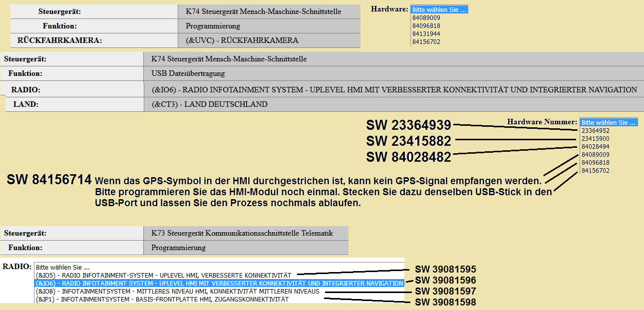Select 23364952 in Hardware Nummer list

595,131
